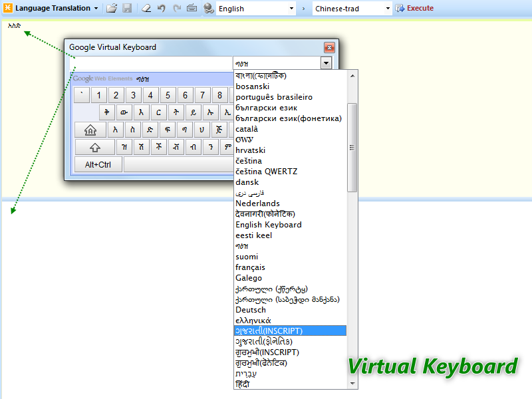Image resolution: width=532 pixels, height=399 pixels.
Task: Select български език(фонетика) layout
Action: (x=290, y=118)
